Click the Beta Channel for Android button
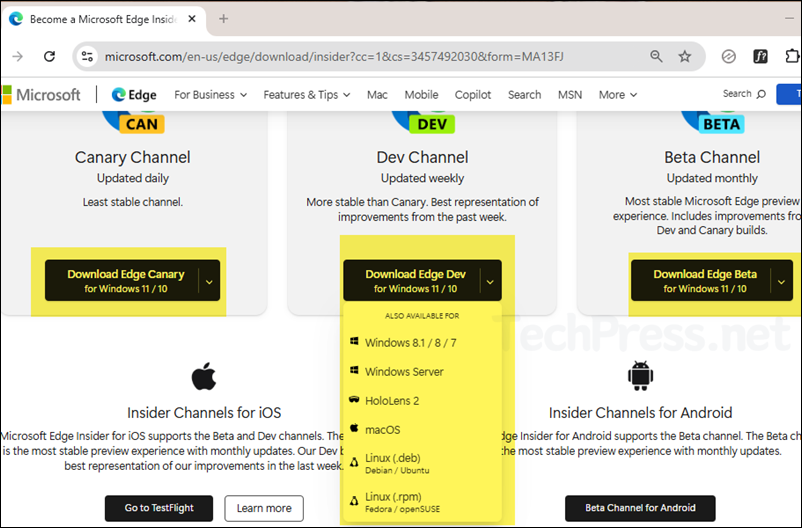 [640, 508]
